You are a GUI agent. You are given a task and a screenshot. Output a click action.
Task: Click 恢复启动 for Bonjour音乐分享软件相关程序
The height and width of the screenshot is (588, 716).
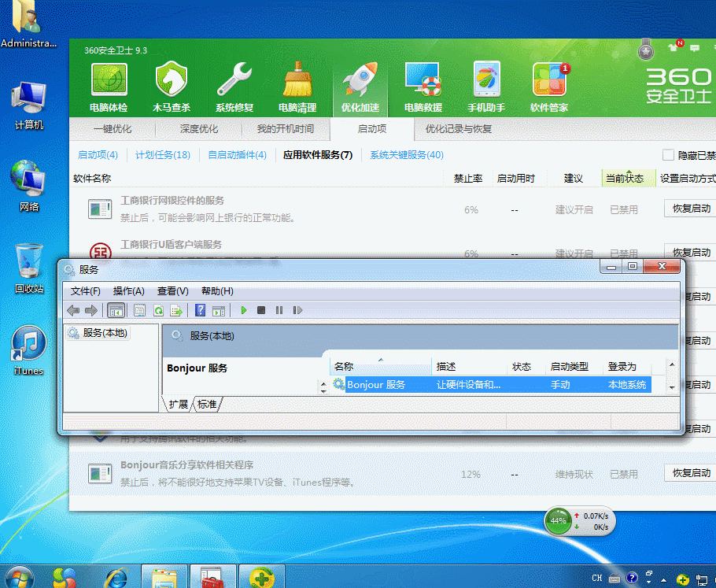(x=691, y=473)
